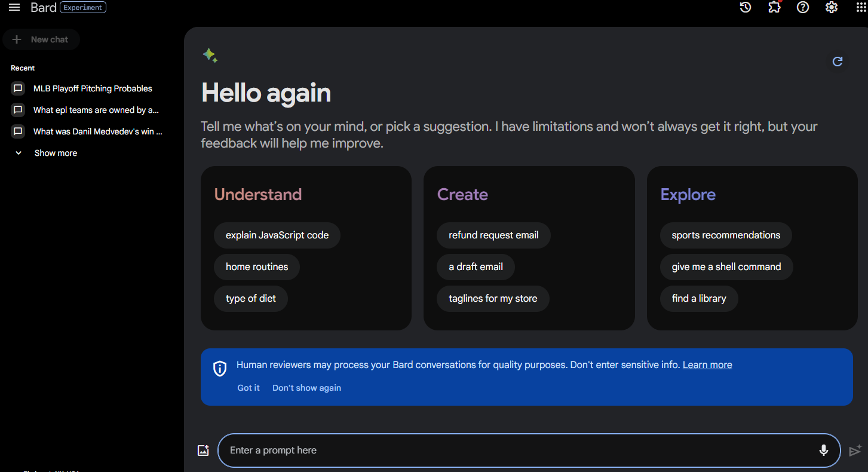Click the Create card heading
The width and height of the screenshot is (868, 472).
[x=462, y=195]
